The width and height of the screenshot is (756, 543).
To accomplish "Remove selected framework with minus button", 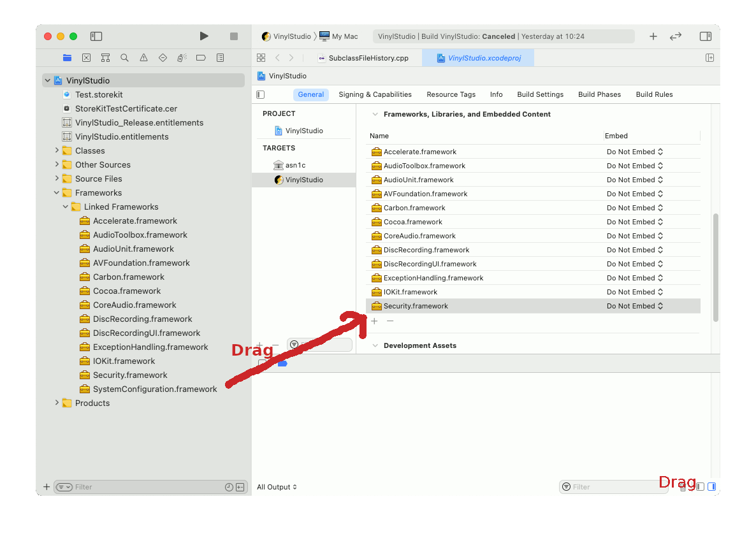I will pyautogui.click(x=390, y=321).
